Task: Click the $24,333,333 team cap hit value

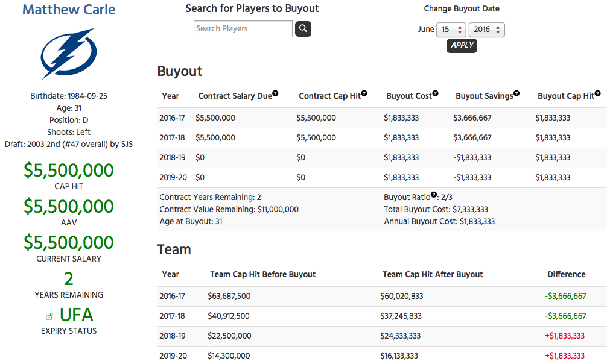Action: pos(400,336)
